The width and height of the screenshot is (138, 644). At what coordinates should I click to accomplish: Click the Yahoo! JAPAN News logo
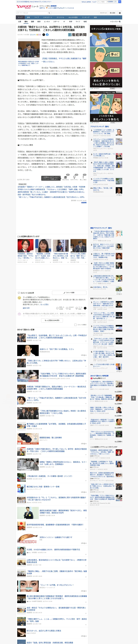point(27,7)
